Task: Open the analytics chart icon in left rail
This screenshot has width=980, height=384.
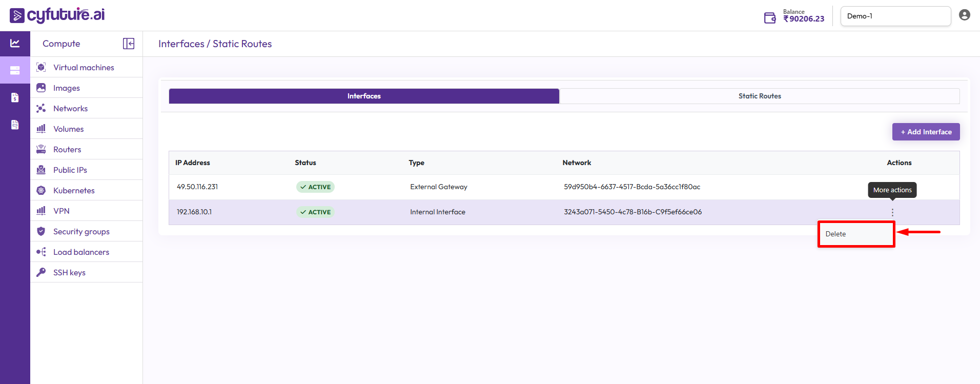Action: pos(15,44)
